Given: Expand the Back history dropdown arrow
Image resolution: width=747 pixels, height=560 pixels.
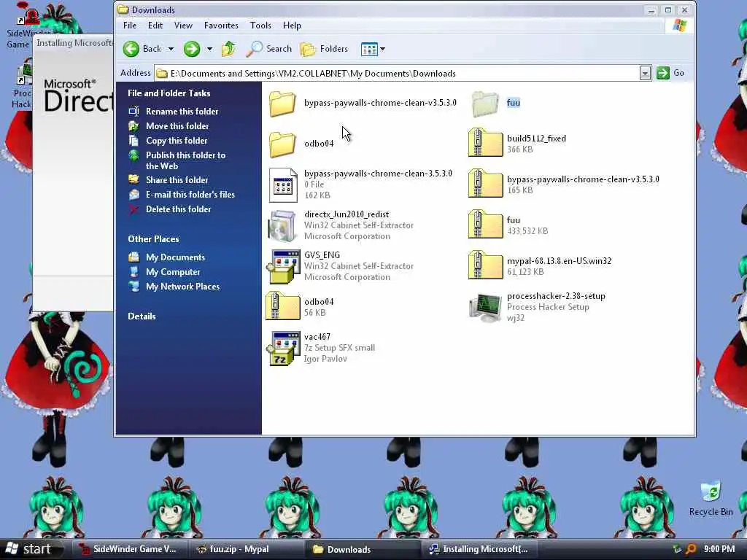Looking at the screenshot, I should click(171, 49).
